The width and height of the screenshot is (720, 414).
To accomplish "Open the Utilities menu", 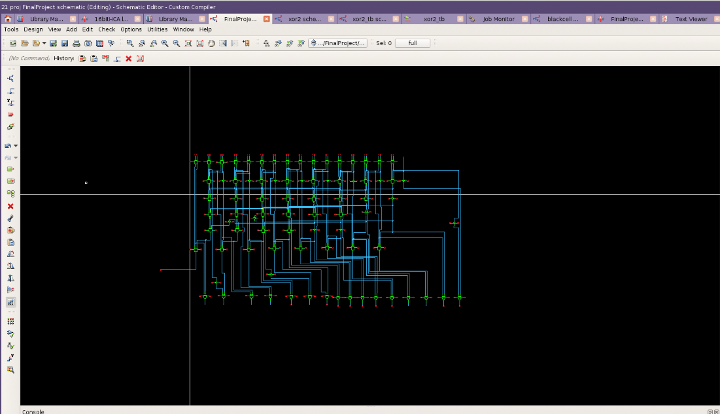I will click(158, 29).
